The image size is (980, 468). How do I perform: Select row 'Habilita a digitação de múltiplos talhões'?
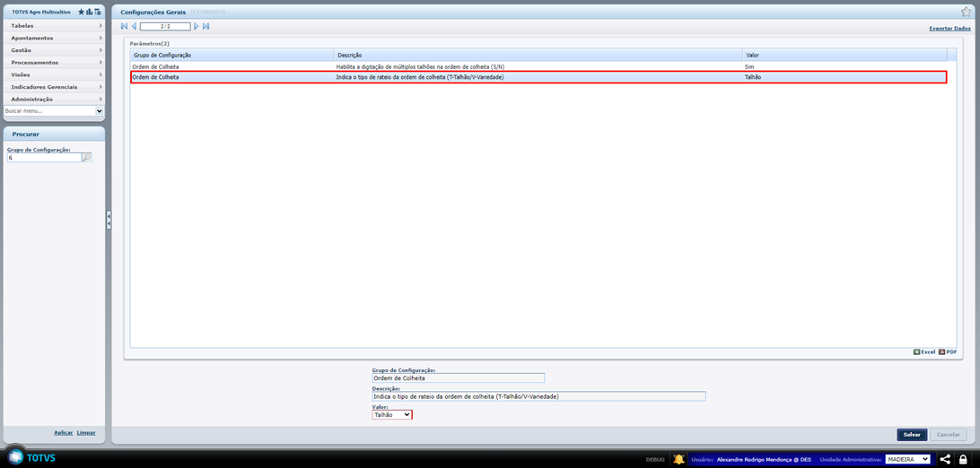tap(538, 66)
